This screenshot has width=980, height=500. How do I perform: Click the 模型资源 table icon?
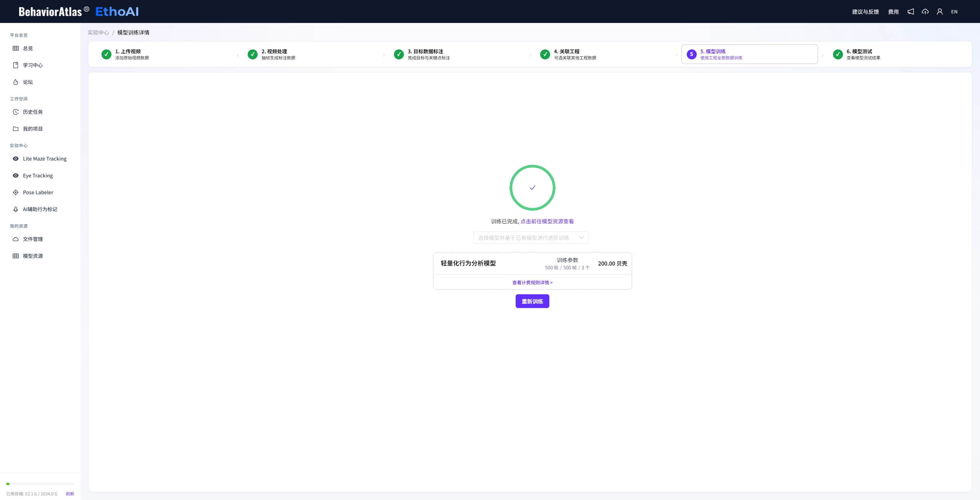[16, 256]
